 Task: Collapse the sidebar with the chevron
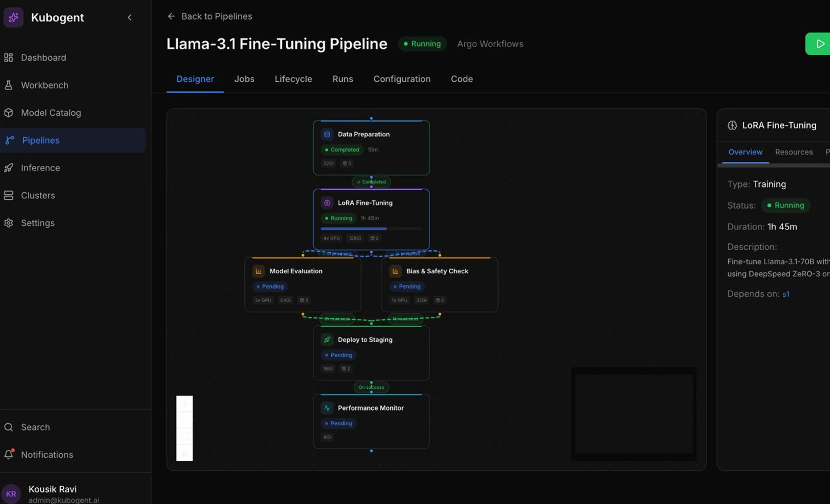pyautogui.click(x=130, y=18)
